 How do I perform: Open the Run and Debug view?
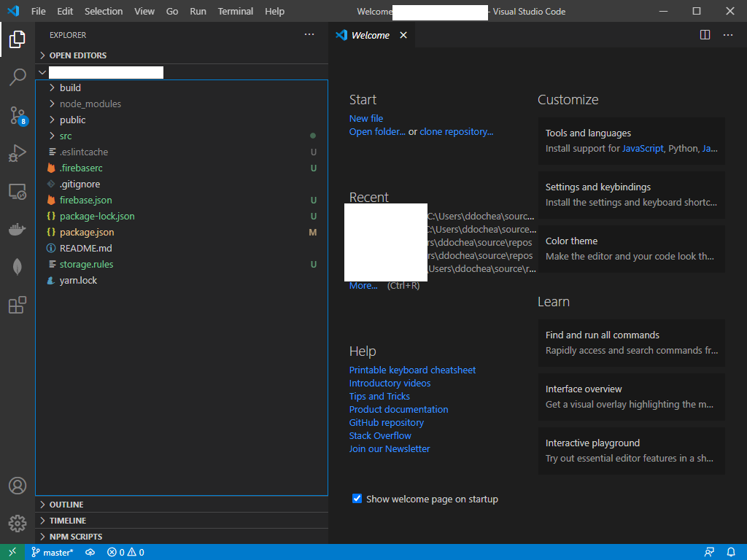(18, 153)
